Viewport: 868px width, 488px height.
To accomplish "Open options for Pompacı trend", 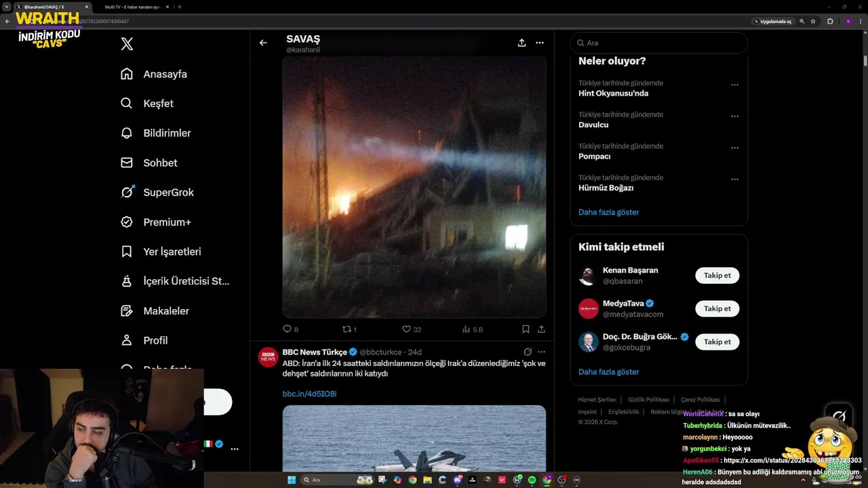I will coord(734,148).
